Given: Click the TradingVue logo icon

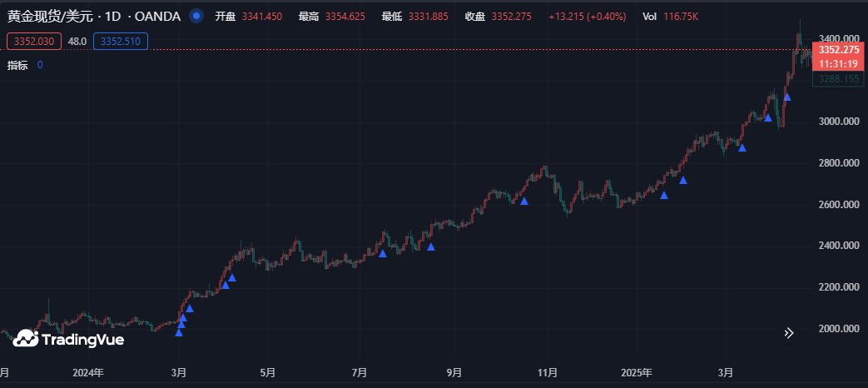Looking at the screenshot, I should [25, 337].
